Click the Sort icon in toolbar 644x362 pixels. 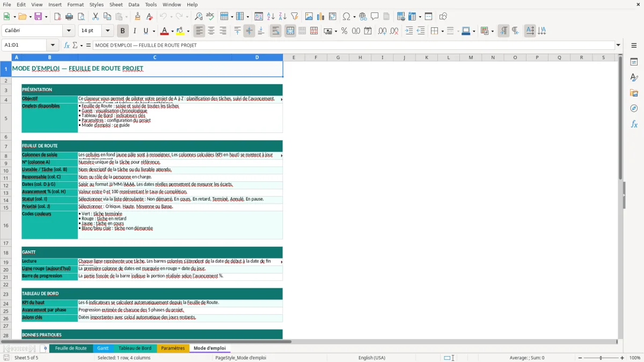(259, 17)
